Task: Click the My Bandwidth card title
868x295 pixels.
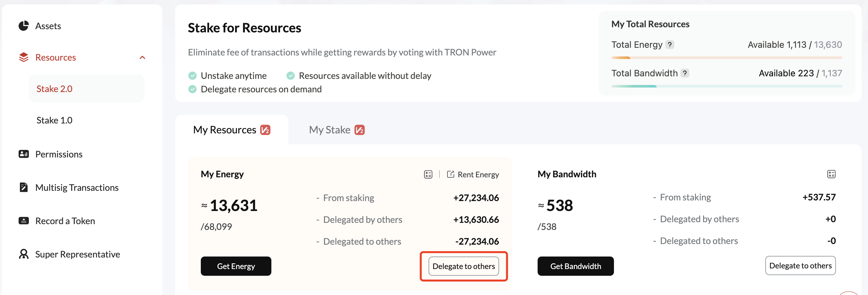Action: click(567, 174)
